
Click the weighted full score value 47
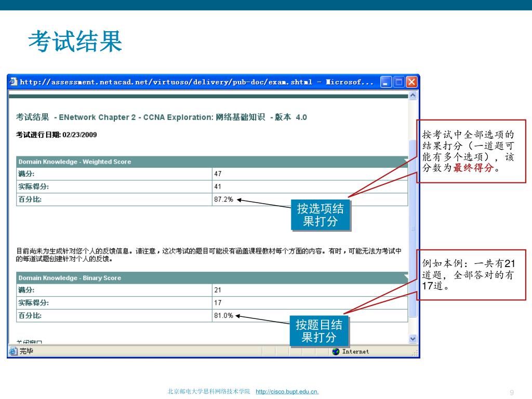(x=218, y=174)
